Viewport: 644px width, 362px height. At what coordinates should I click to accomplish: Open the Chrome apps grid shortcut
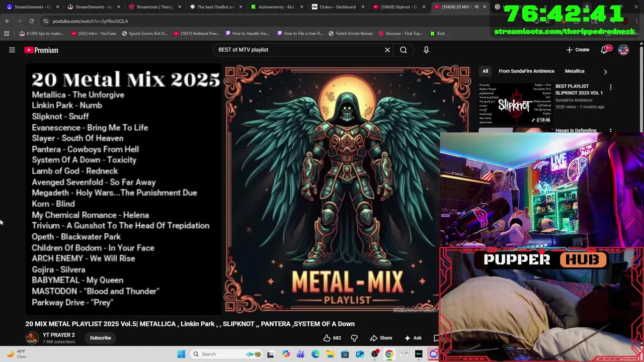tap(7, 34)
